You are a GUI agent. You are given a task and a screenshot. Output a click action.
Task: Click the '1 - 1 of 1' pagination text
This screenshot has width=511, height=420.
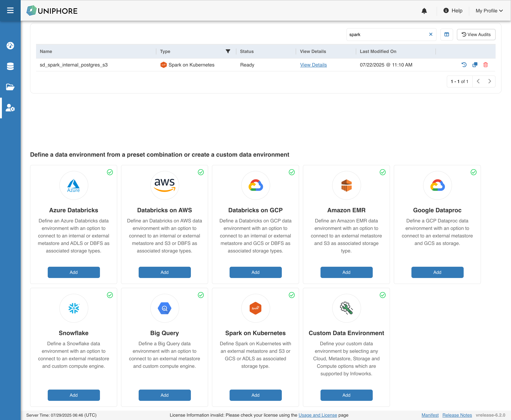(459, 82)
